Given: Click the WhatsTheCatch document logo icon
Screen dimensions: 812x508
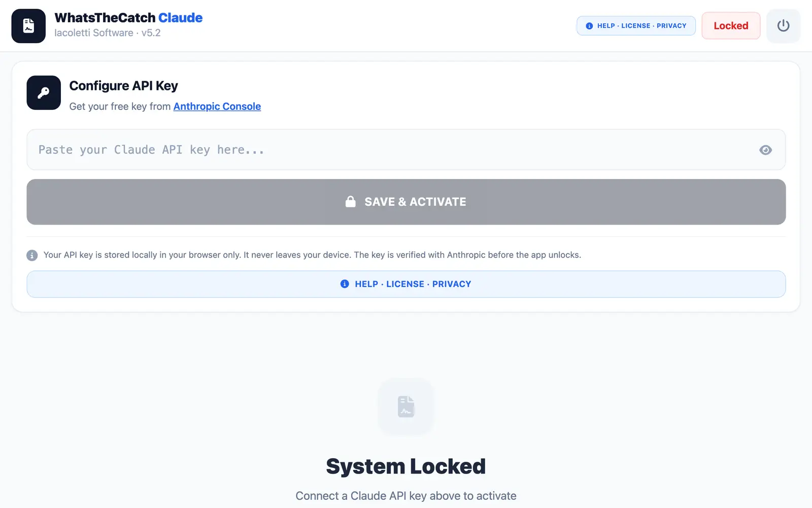Looking at the screenshot, I should coord(28,26).
